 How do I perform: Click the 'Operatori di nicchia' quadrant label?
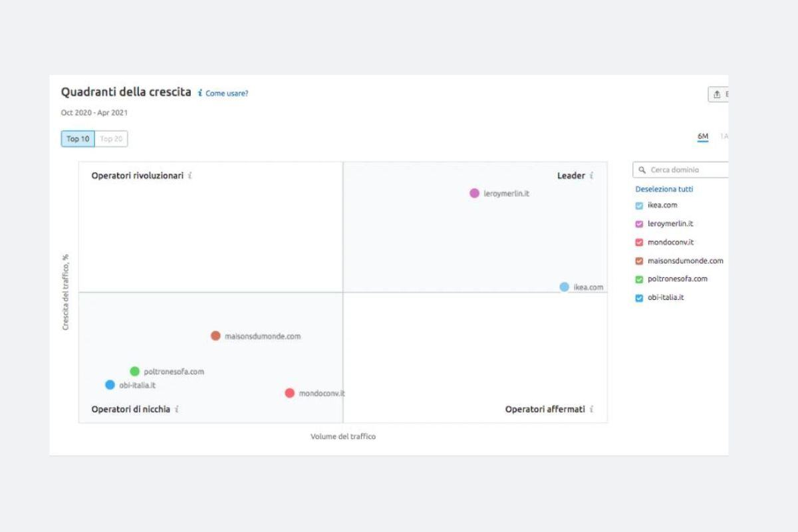131,409
